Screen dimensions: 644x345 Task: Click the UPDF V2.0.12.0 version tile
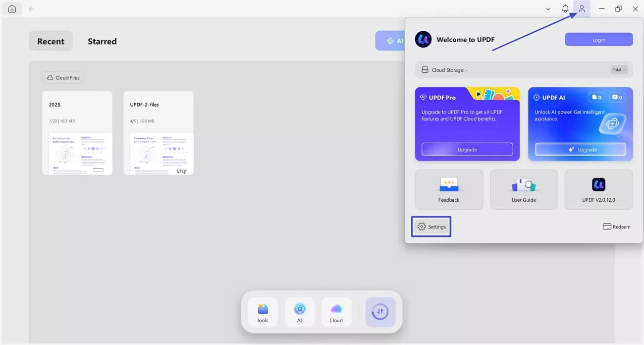[x=598, y=189]
